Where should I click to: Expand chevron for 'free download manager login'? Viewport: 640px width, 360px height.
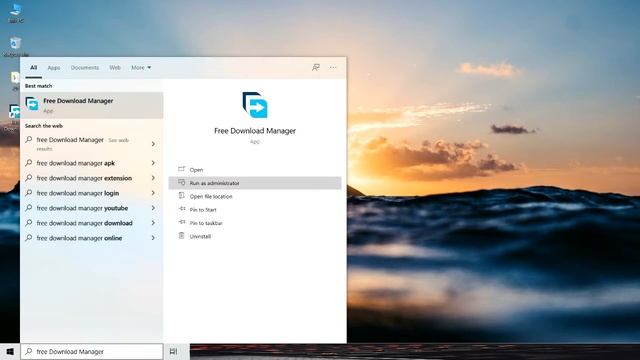click(153, 193)
